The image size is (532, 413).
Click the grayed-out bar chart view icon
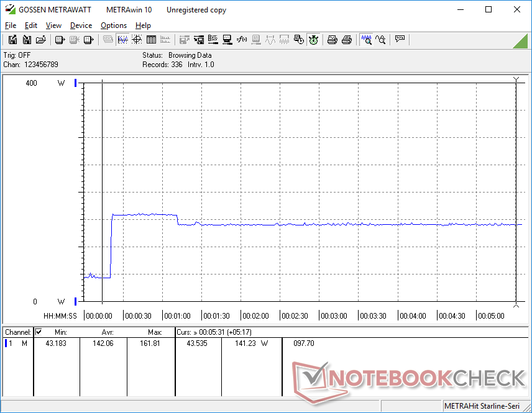pos(165,40)
